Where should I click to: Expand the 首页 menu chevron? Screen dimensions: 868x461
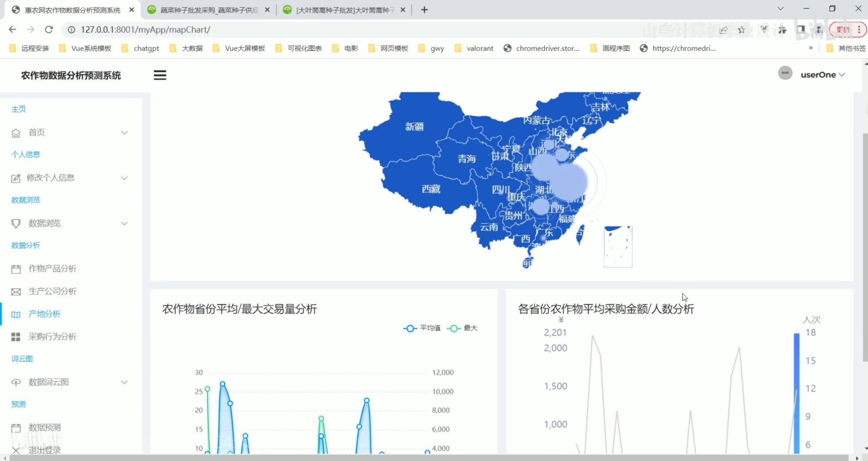click(124, 133)
